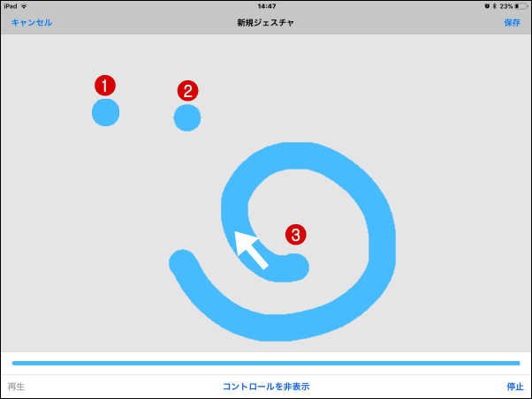Tap the Bluetooth status icon
532x399 pixels.
click(x=494, y=6)
